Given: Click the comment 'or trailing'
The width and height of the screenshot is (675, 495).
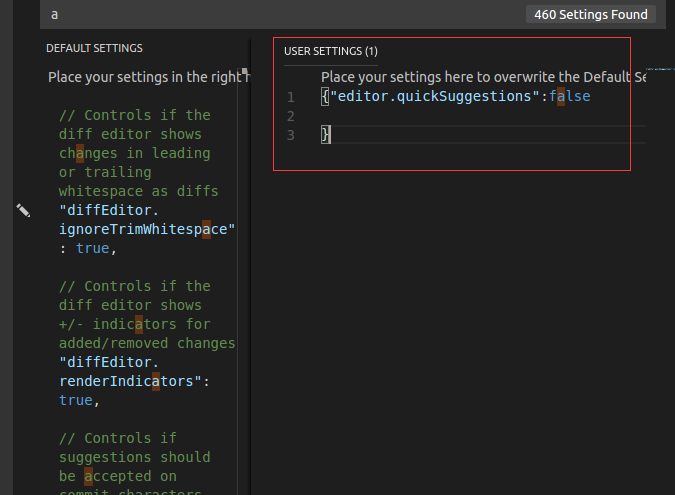Looking at the screenshot, I should point(105,172).
